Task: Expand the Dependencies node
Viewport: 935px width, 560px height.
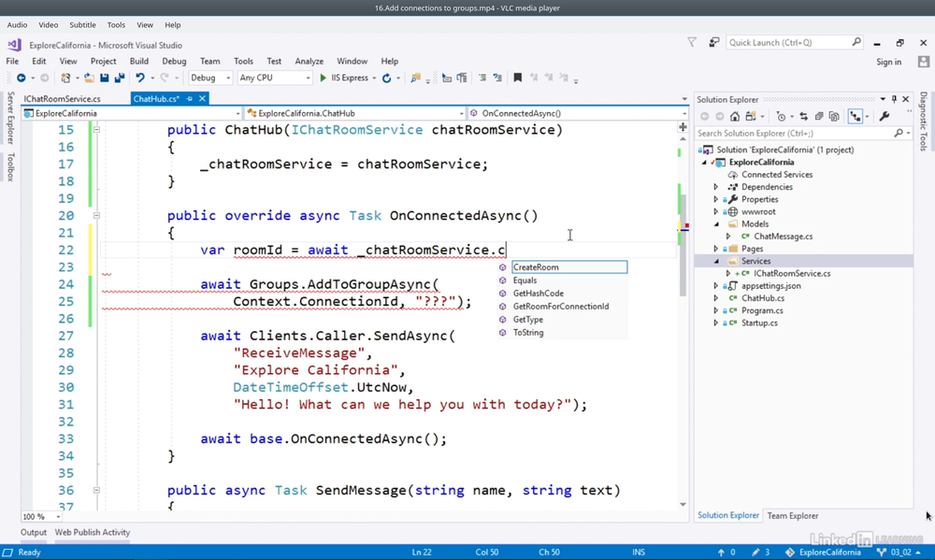Action: point(716,187)
